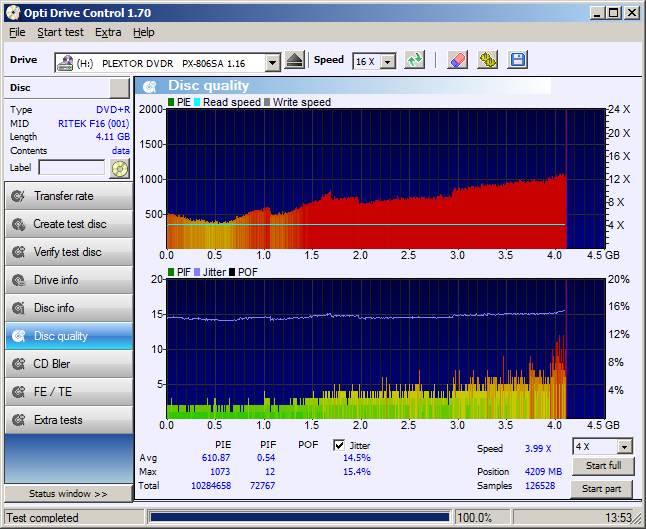Open the Start test menu
The image size is (646, 529).
[x=61, y=32]
